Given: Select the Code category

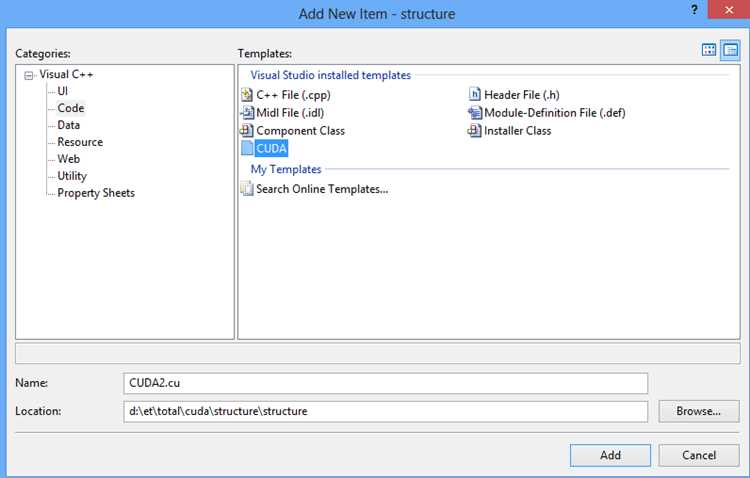Looking at the screenshot, I should click(x=71, y=108).
